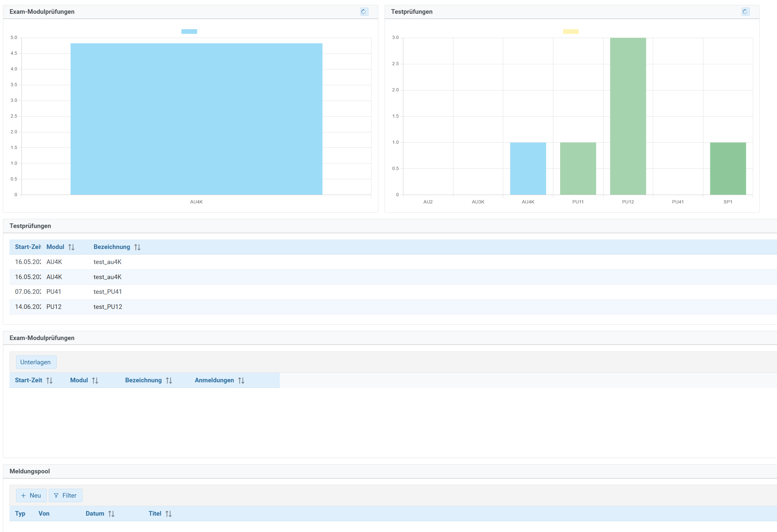
Task: Click the Meldungspool panel title
Action: coord(30,471)
